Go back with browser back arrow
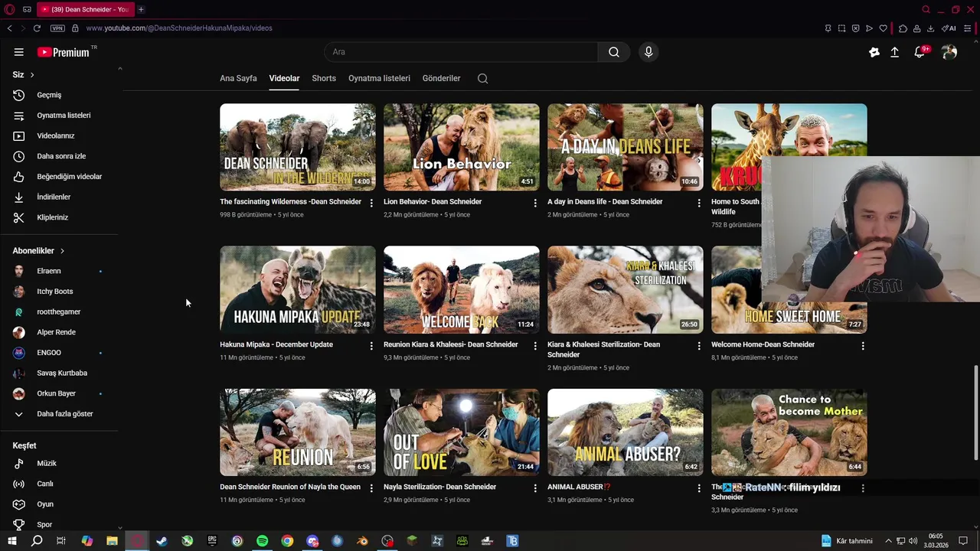 coord(9,28)
